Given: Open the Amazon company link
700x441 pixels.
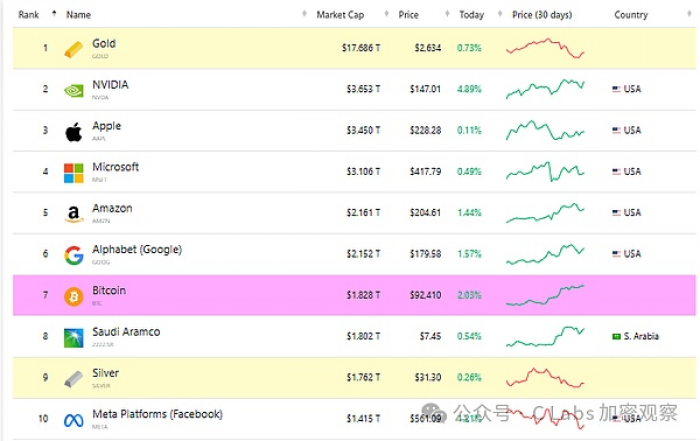Looking at the screenshot, I should click(112, 208).
